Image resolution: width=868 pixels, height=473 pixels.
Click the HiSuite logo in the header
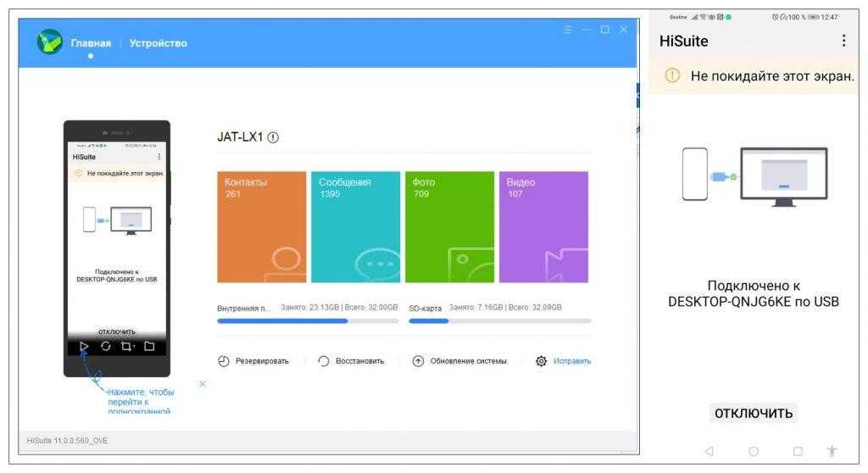click(x=49, y=42)
